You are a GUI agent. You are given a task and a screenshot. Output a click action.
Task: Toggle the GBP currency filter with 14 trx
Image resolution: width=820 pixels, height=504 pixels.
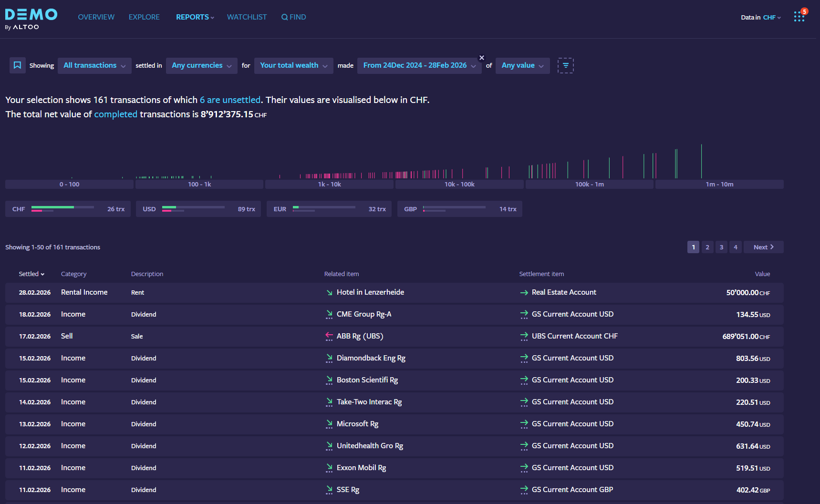coord(459,209)
